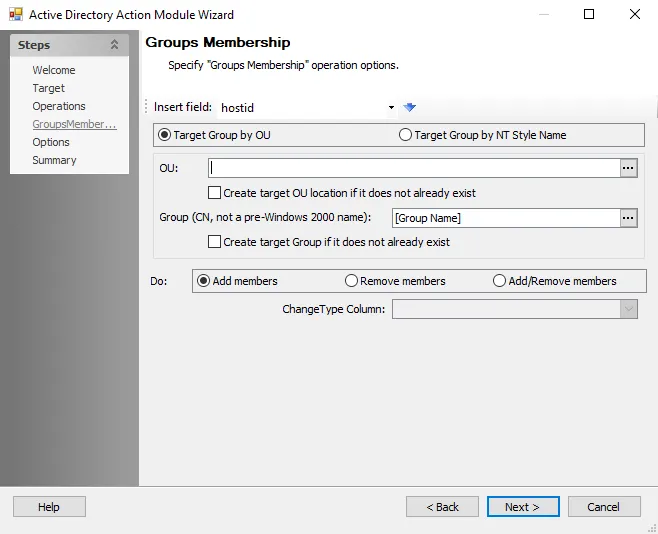
Task: Open the GroupsMember... step link
Action: [x=74, y=124]
